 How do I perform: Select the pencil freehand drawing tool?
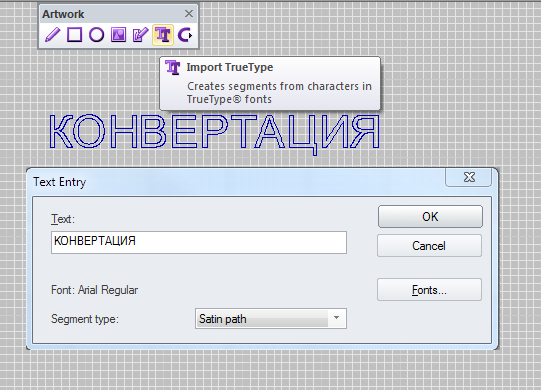tap(53, 35)
